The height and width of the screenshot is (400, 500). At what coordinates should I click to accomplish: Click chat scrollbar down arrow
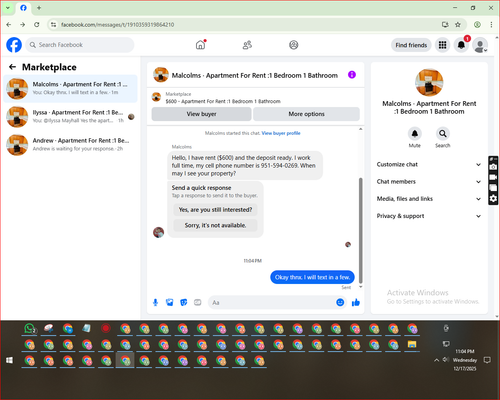point(360,287)
